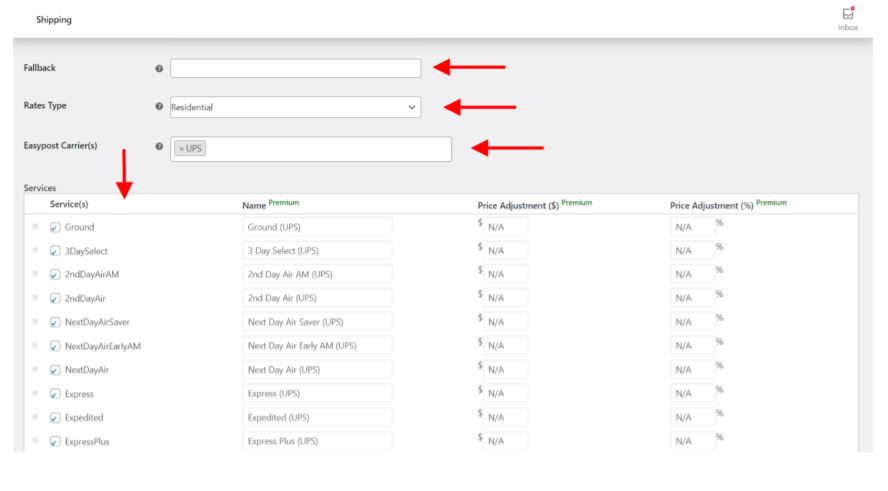Screen dimensions: 888x491
Task: Remove the UPS carrier tag
Action: coord(182,149)
